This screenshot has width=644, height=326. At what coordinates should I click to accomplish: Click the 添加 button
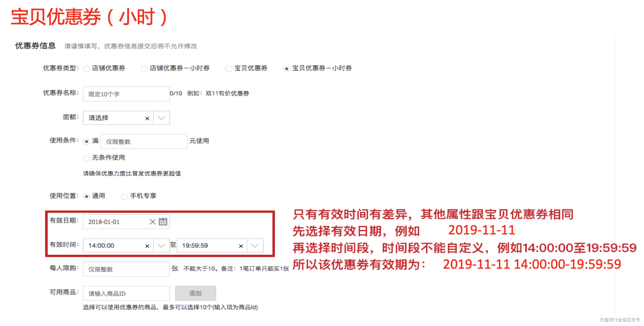click(x=195, y=294)
